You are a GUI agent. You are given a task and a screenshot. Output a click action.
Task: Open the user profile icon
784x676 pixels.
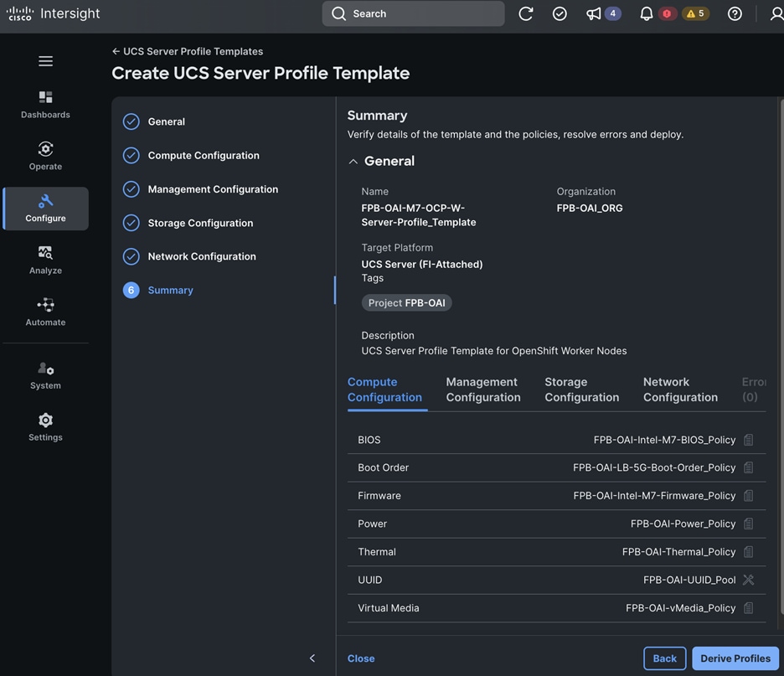[776, 13]
